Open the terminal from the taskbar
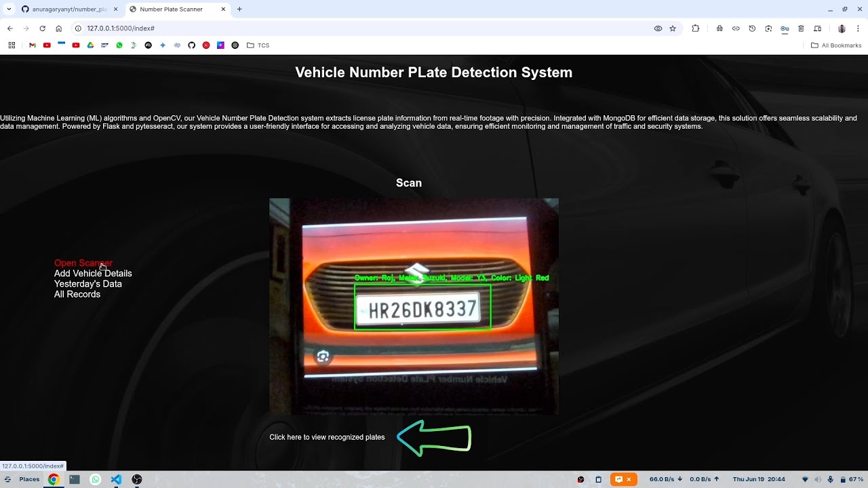The width and height of the screenshot is (868, 488). [x=75, y=479]
